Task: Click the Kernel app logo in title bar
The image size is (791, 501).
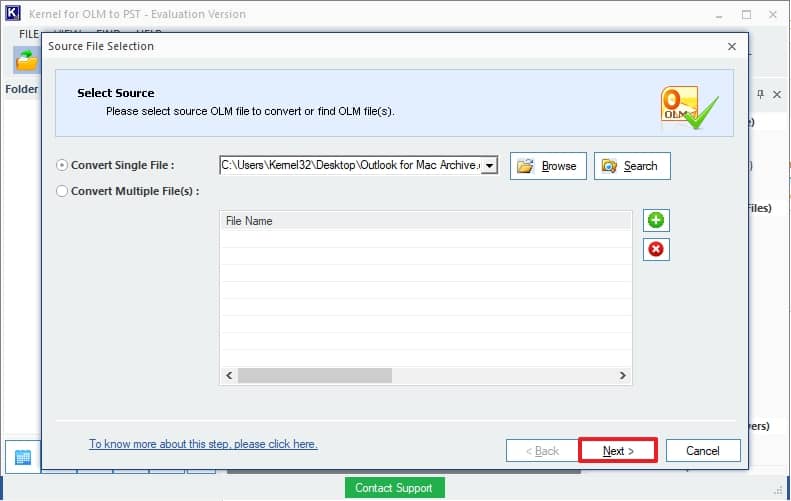Action: [13, 13]
